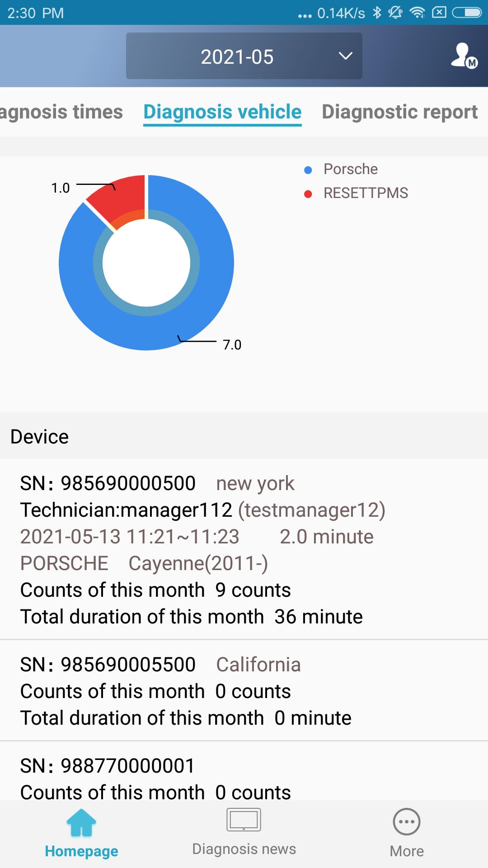Open the user profile icon
This screenshot has height=868, width=488.
click(464, 56)
